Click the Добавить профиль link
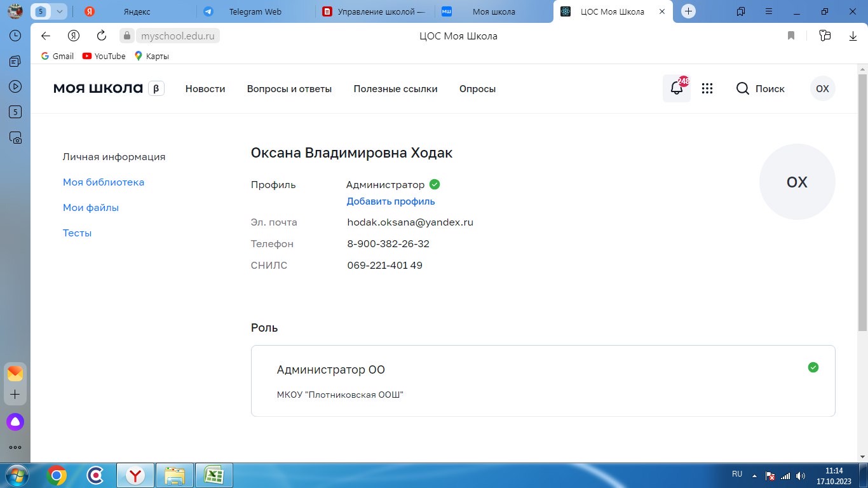Image resolution: width=868 pixels, height=488 pixels. pos(391,201)
